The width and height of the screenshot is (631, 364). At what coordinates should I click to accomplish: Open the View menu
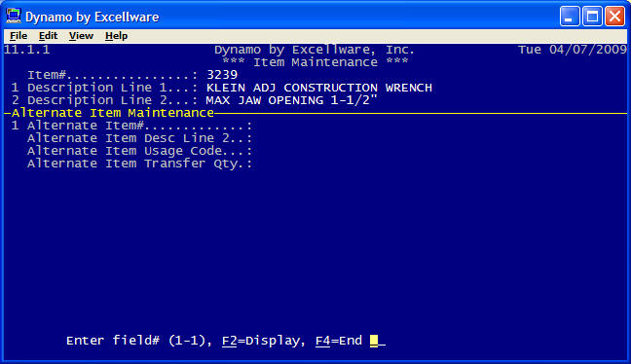pos(81,36)
